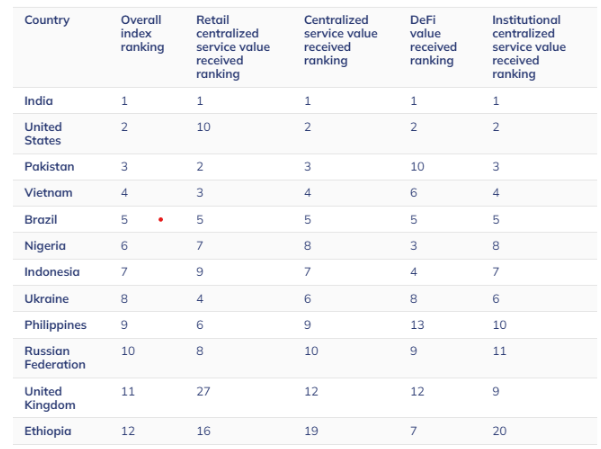
Task: Click the Ethiopia row label
Action: point(48,431)
